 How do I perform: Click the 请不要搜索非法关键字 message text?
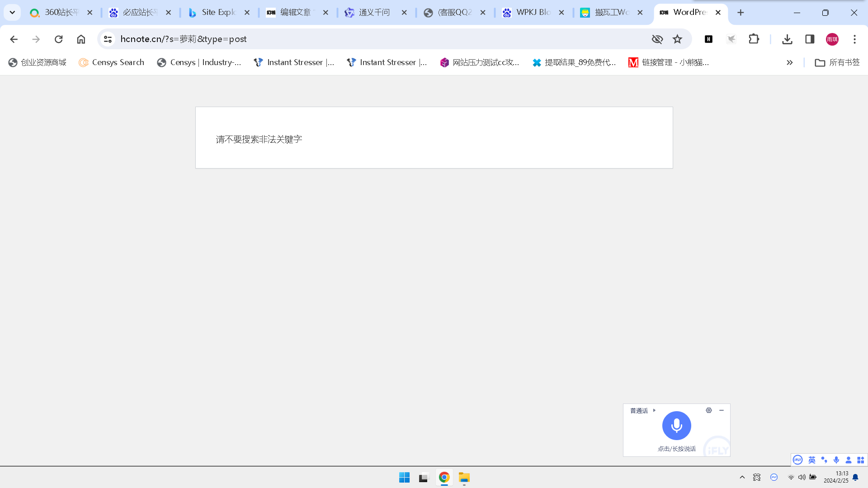tap(259, 139)
